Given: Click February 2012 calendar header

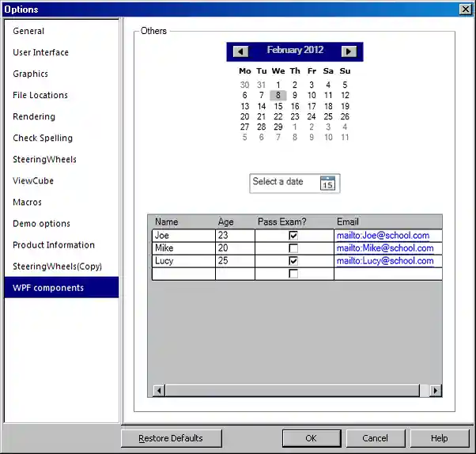Looking at the screenshot, I should coord(295,51).
